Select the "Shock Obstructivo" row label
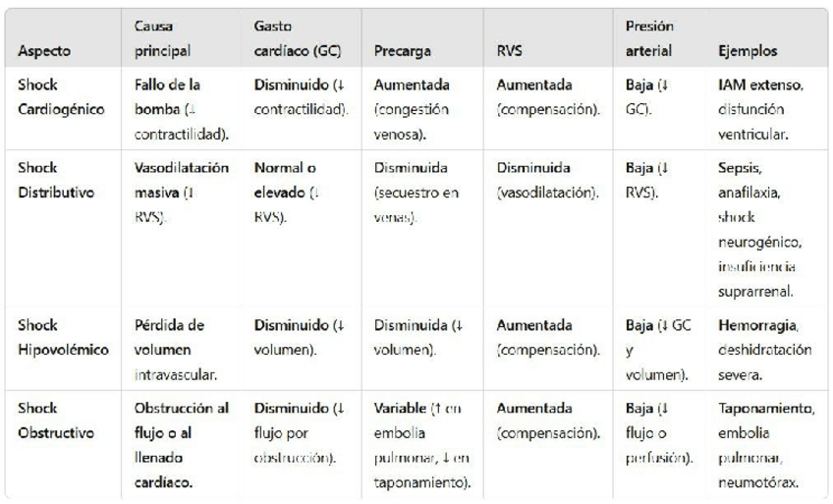Screen dimensions: 833x504 [53, 416]
